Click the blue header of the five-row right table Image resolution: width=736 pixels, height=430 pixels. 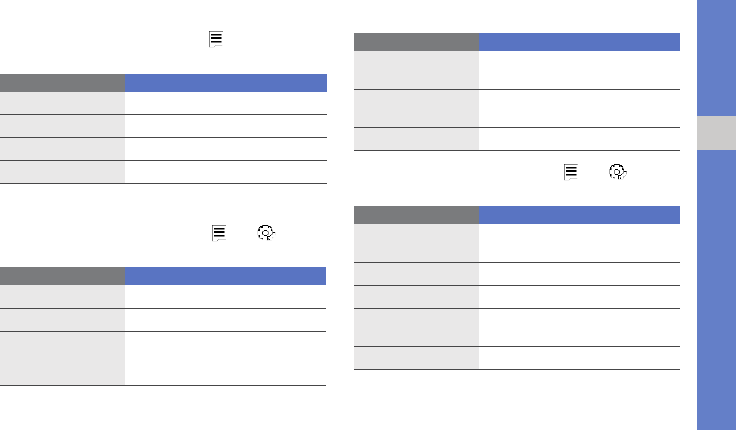(579, 215)
